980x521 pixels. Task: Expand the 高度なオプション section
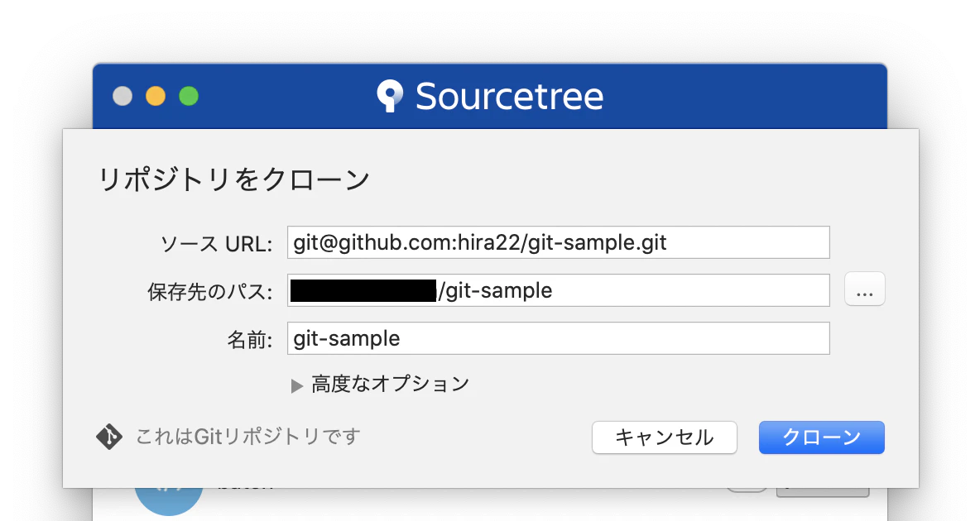[389, 384]
